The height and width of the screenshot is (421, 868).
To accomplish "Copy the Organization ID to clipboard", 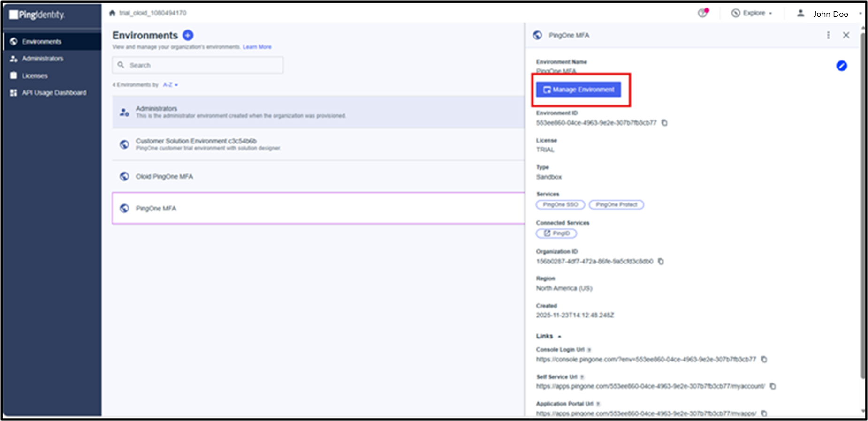I will (x=661, y=261).
